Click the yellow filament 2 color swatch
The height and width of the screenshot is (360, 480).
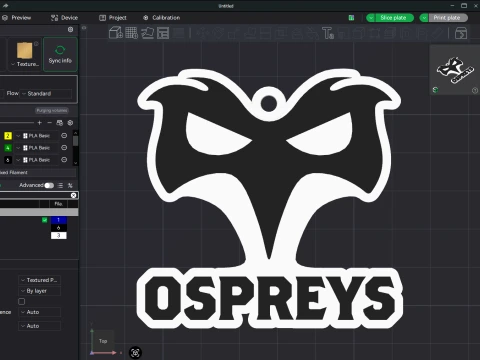(8, 136)
